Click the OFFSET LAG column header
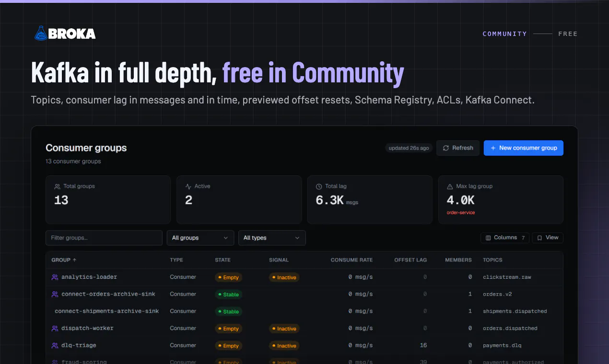 pos(410,260)
